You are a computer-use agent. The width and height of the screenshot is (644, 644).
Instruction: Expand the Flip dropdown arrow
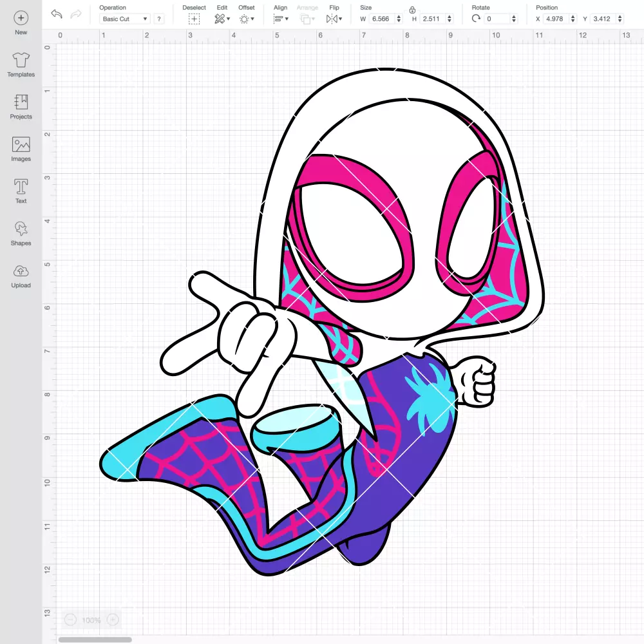pyautogui.click(x=341, y=19)
